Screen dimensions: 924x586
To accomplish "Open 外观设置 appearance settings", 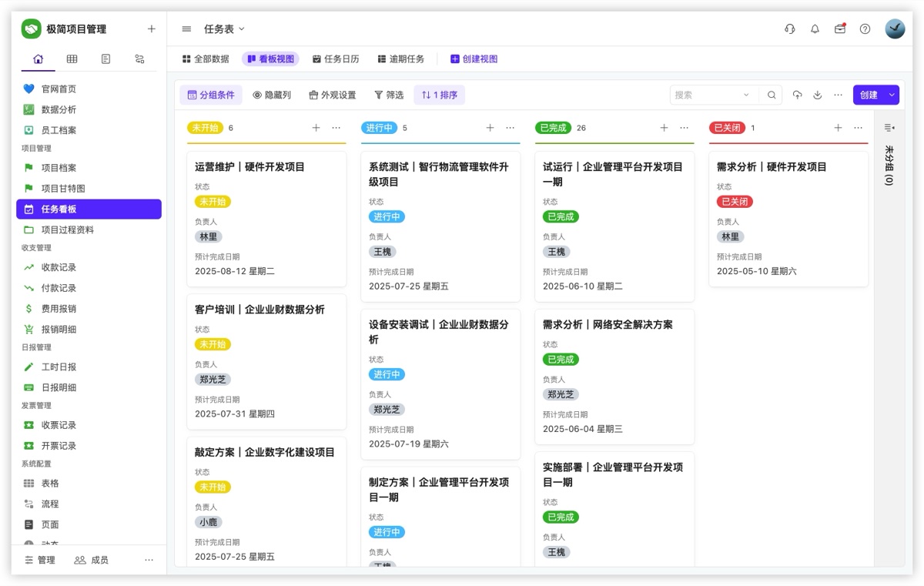I will [x=332, y=95].
